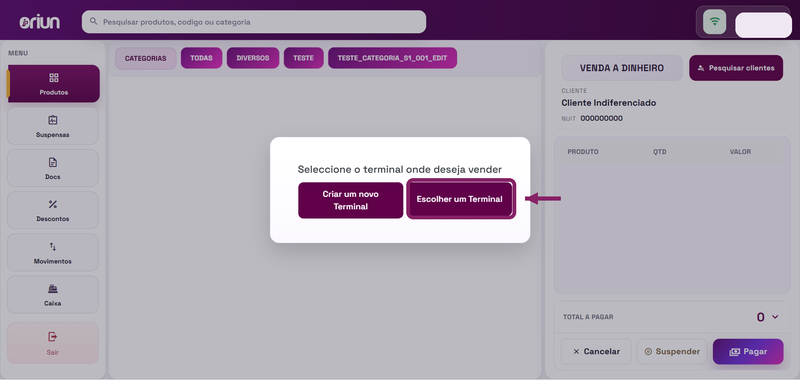
Task: Select the TODAS category tab
Action: pos(202,58)
